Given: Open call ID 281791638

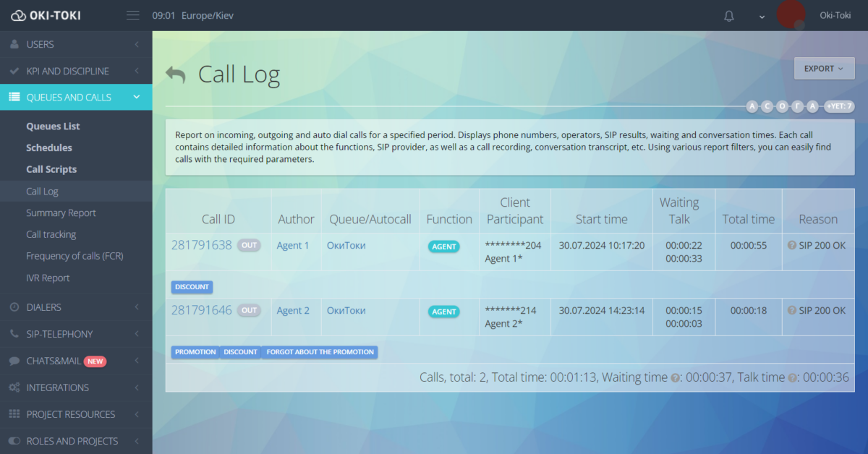Looking at the screenshot, I should click(201, 245).
